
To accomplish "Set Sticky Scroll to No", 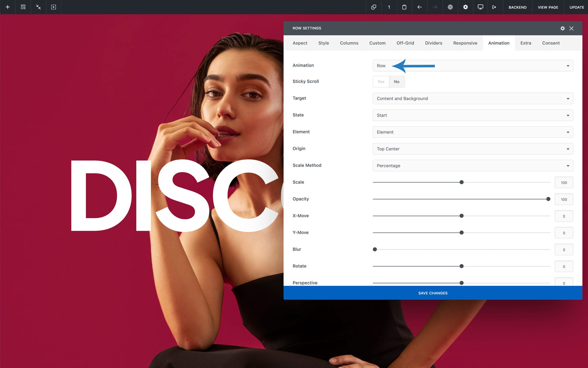I will point(397,82).
